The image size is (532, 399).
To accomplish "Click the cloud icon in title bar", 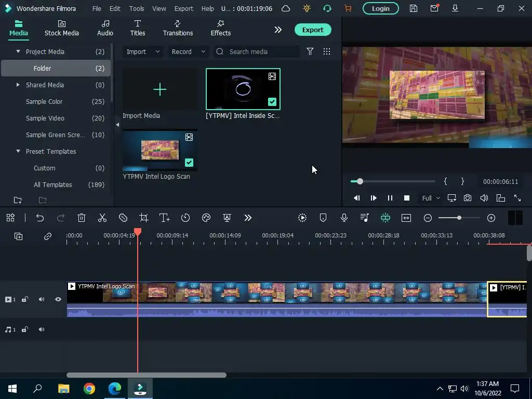I will 286,8.
